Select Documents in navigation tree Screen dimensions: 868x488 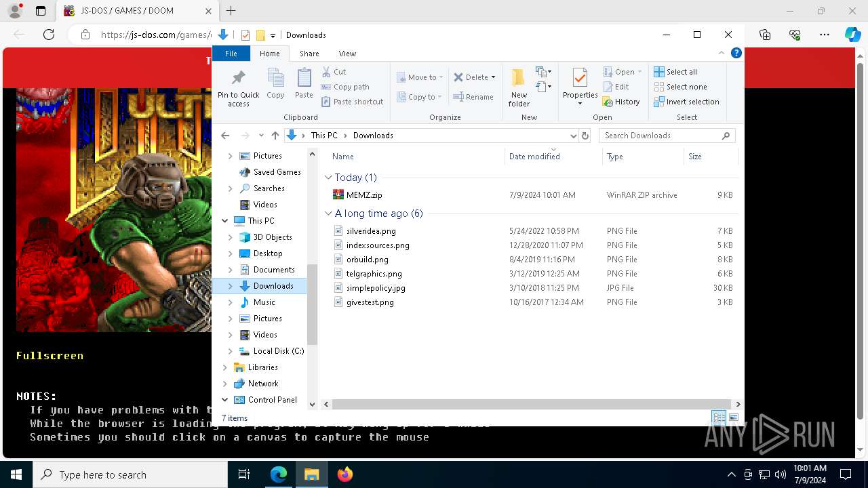(x=273, y=270)
